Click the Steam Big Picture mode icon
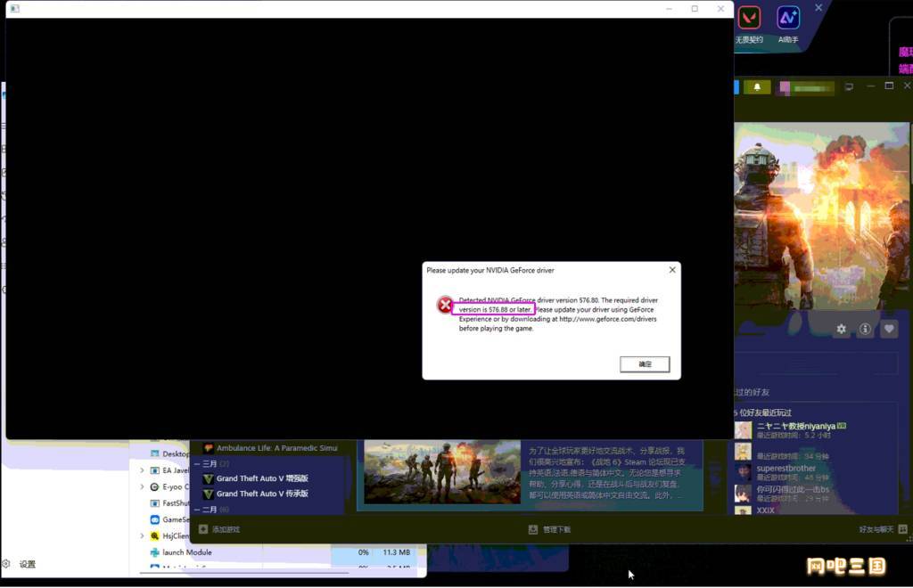The image size is (913, 588). click(x=849, y=86)
